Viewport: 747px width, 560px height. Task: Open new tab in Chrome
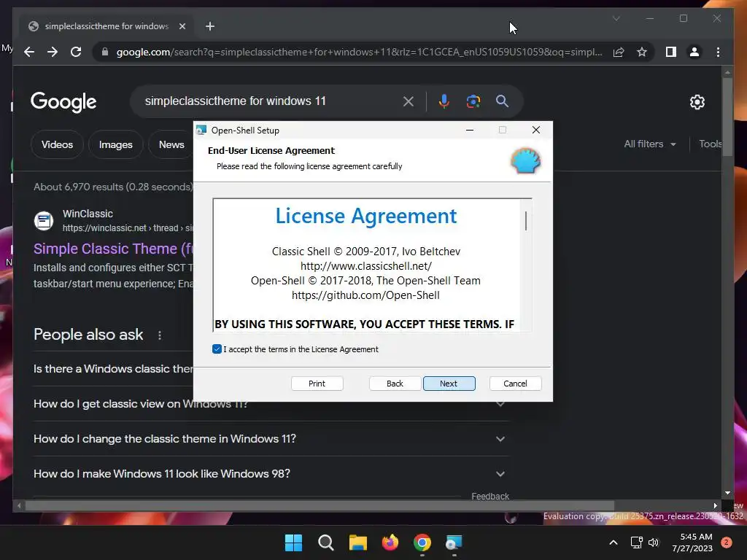(x=210, y=26)
